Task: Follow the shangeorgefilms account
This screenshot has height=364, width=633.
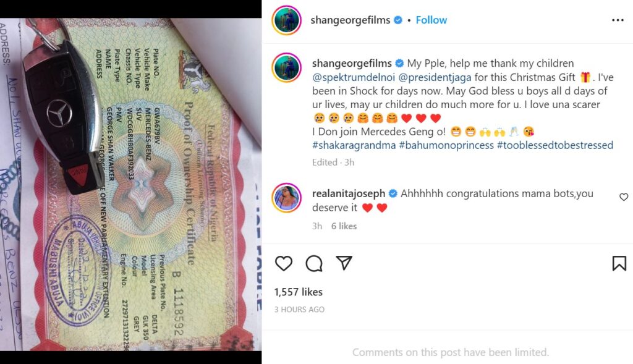Action: point(431,20)
